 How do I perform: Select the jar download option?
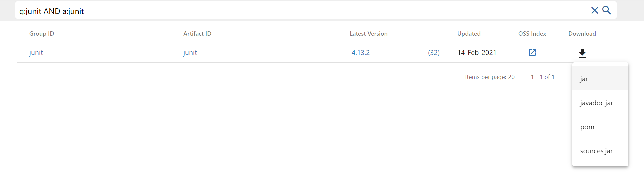584,79
